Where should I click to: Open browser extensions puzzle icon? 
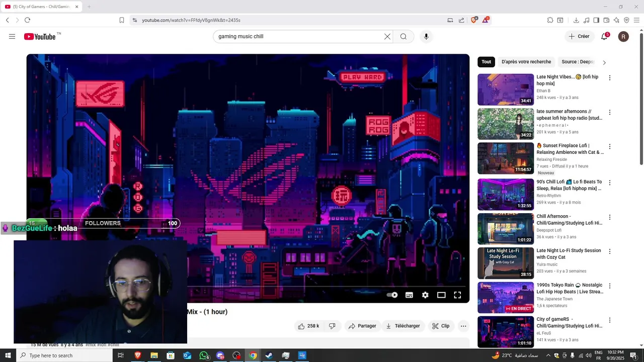pyautogui.click(x=550, y=20)
